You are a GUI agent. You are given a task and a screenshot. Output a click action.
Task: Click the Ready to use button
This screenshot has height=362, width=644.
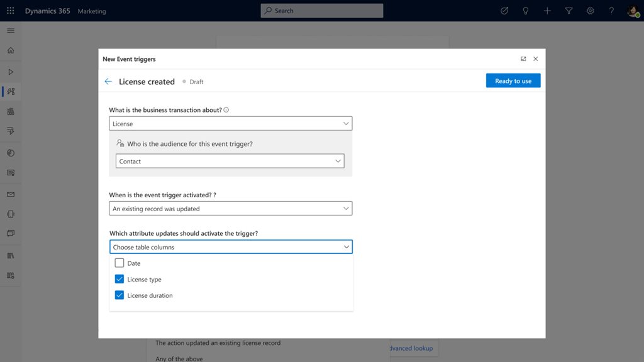click(513, 81)
